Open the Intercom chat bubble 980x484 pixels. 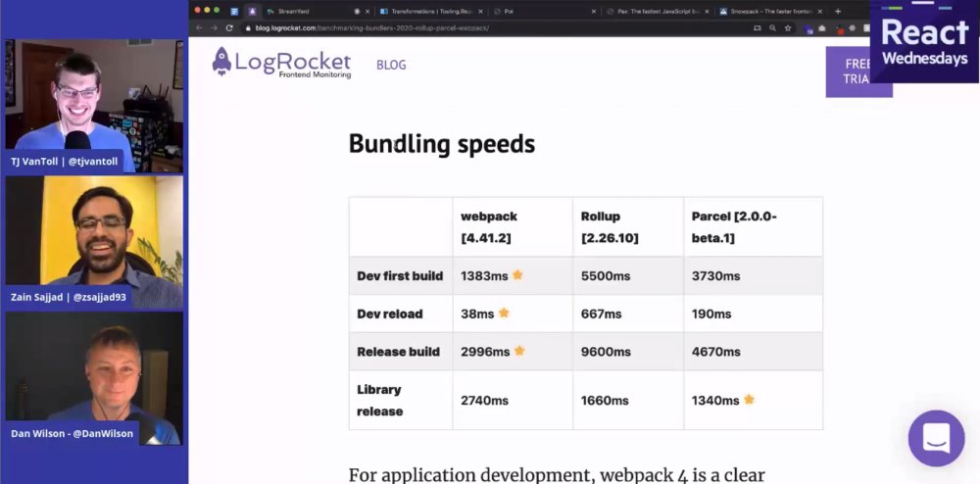pyautogui.click(x=936, y=438)
